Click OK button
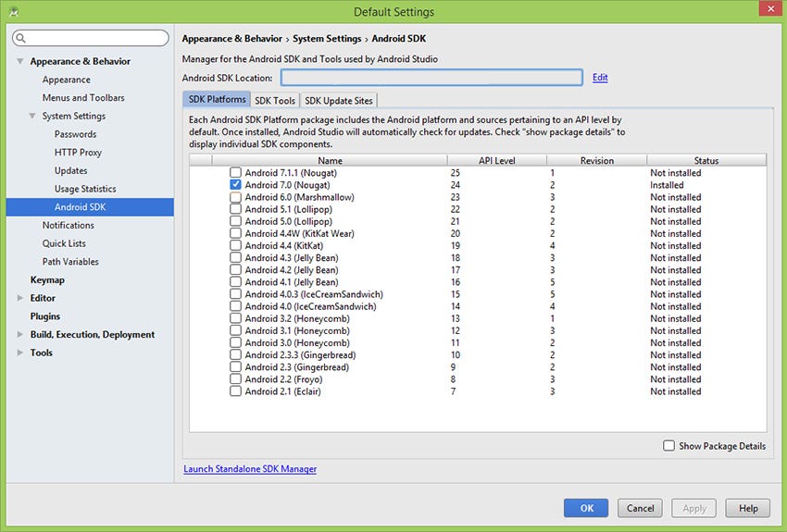Screen dimensions: 787x532 point(586,508)
